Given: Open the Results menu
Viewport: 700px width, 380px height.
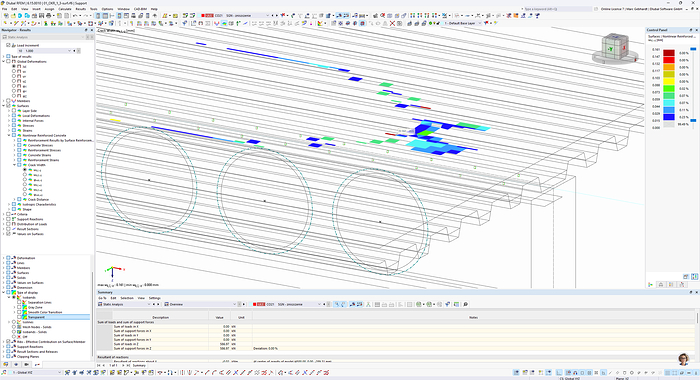Looking at the screenshot, I should (x=80, y=9).
